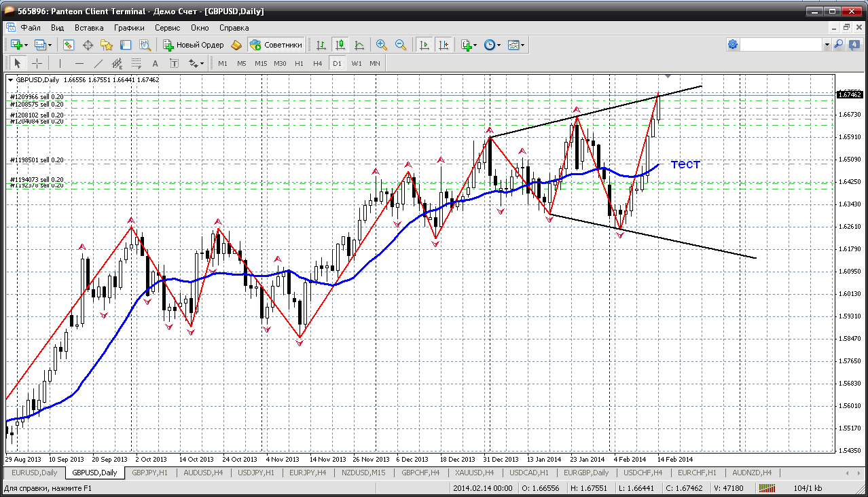Click 104/1 kb traffic indicator
Image resolution: width=868 pixels, height=497 pixels.
point(808,487)
